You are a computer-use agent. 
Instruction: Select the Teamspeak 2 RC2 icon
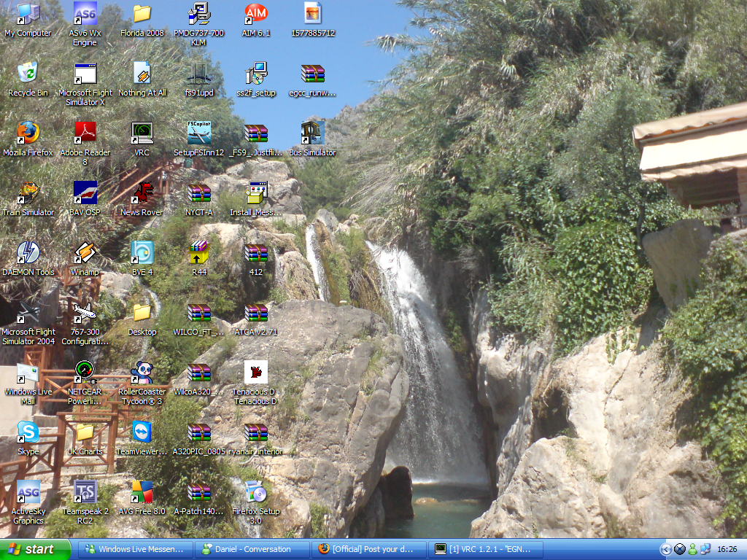point(85,492)
